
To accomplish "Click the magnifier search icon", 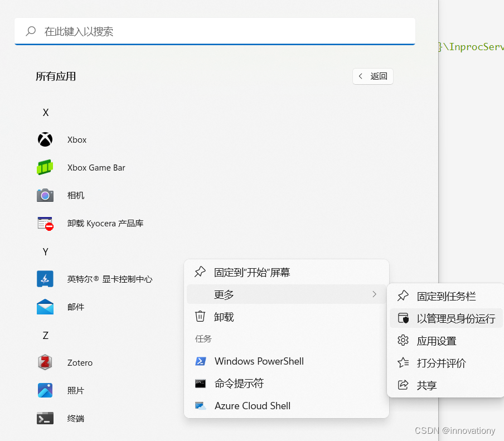I will coord(31,31).
